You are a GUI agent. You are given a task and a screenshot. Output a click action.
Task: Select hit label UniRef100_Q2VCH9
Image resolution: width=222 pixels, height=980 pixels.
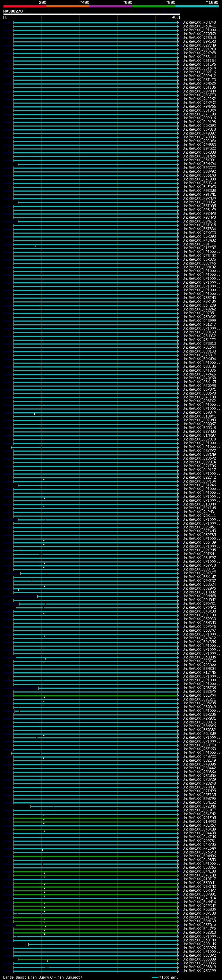tap(199, 45)
